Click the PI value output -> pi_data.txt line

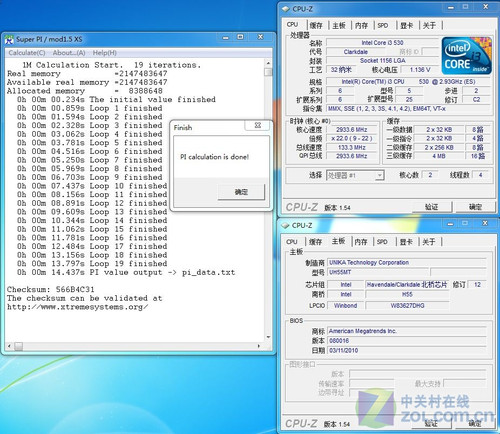tap(126, 272)
